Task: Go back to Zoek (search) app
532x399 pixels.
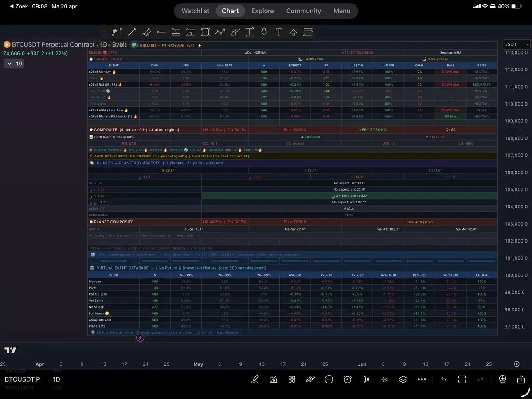Action: (x=18, y=7)
